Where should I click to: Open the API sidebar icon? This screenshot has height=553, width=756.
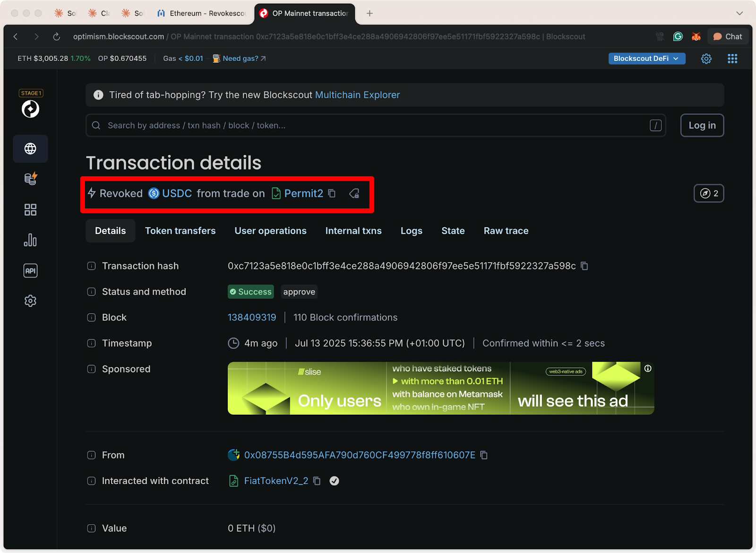30,271
